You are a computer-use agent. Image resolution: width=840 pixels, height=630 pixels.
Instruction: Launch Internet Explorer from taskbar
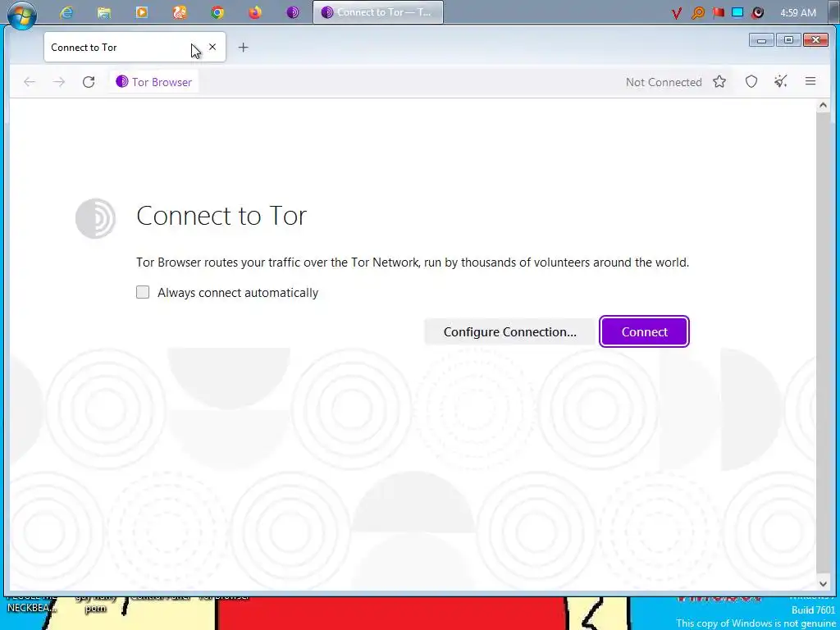pos(66,12)
